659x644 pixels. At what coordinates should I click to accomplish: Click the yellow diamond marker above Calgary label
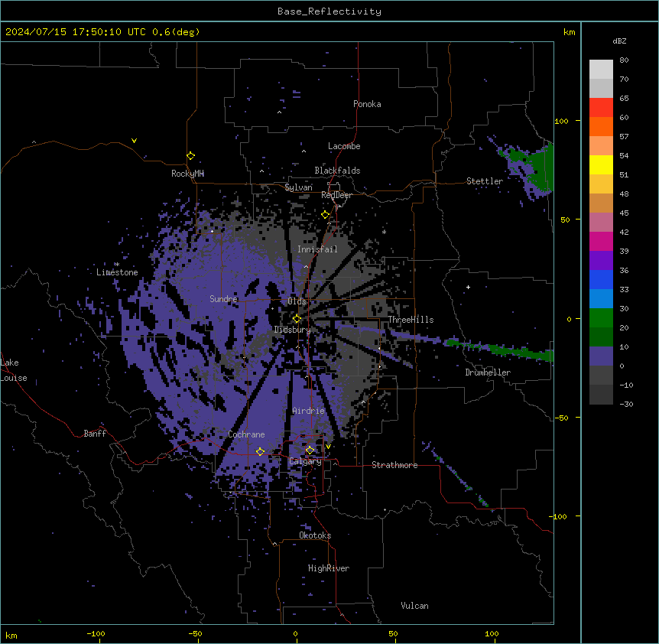pos(310,450)
